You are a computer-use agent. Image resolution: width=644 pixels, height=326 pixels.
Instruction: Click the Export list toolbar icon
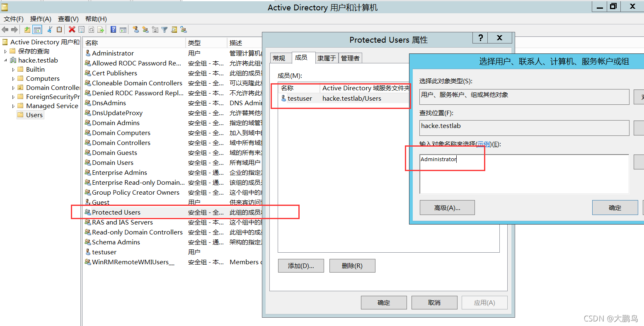(101, 29)
